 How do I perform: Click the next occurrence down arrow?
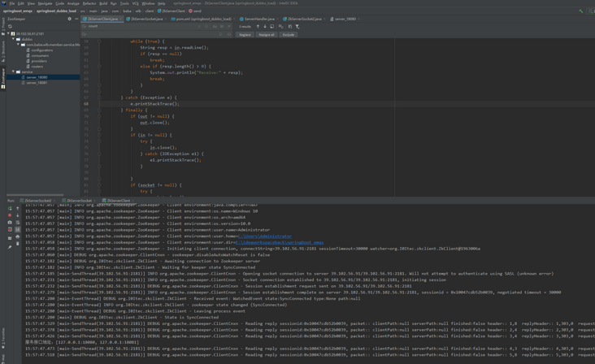(265, 27)
